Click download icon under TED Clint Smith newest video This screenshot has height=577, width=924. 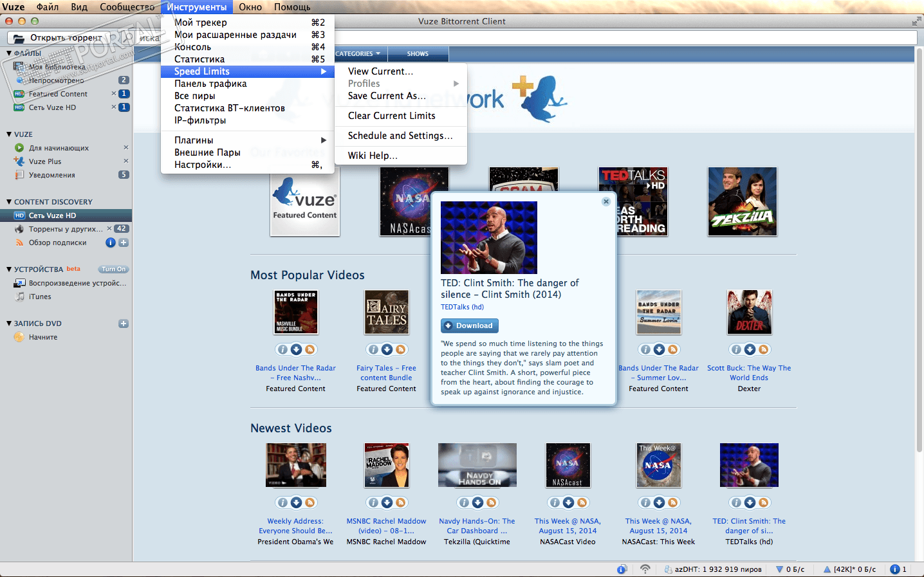point(750,502)
